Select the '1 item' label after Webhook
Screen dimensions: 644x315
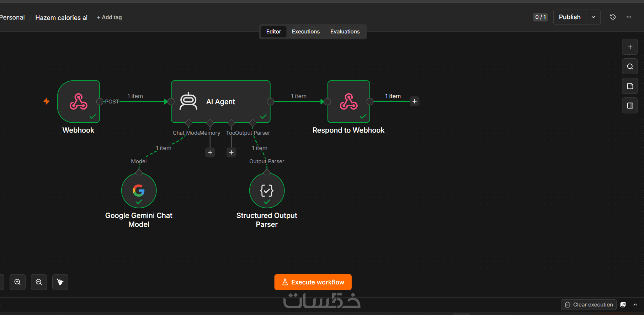[x=135, y=96]
